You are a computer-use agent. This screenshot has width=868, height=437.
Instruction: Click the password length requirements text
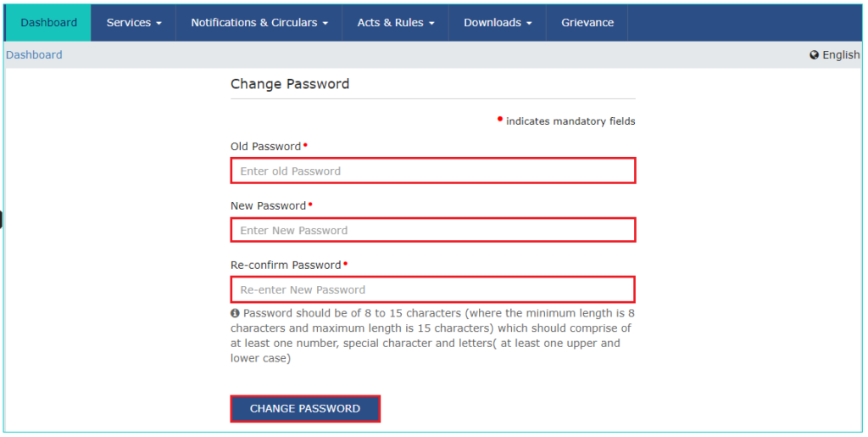coord(431,336)
